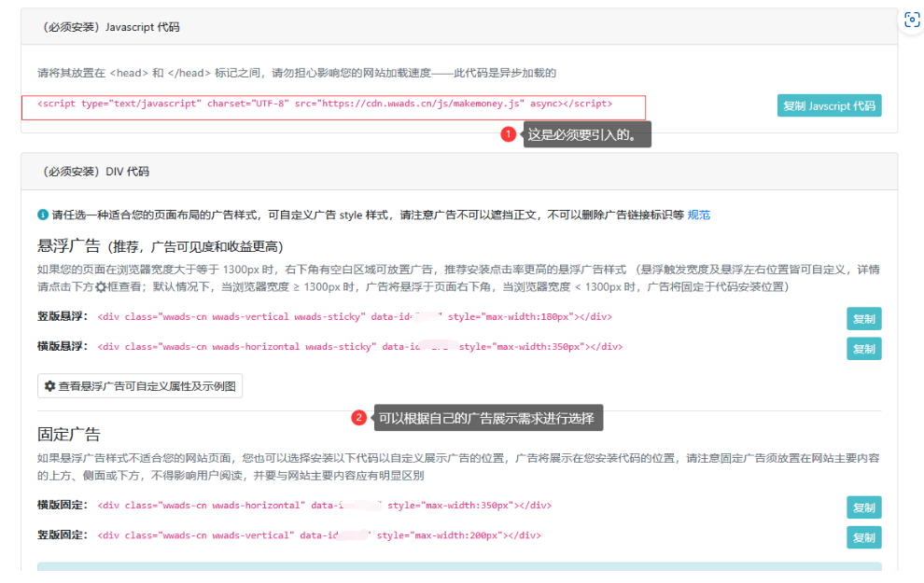Click the 竖版固定 label
Viewport: 924px width, 583px height.
[63, 535]
